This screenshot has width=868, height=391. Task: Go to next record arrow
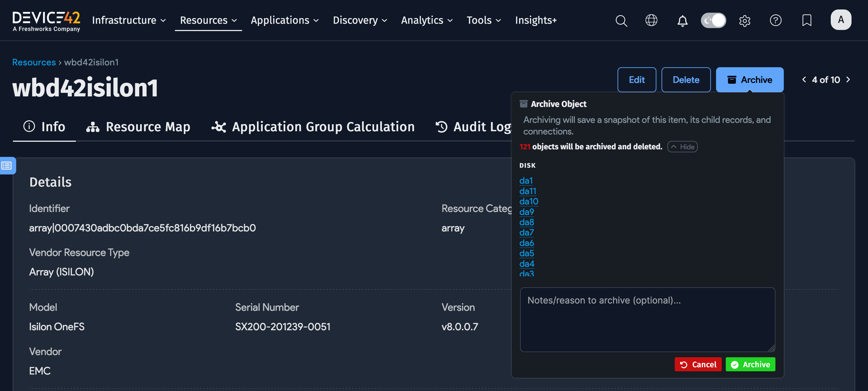(848, 80)
